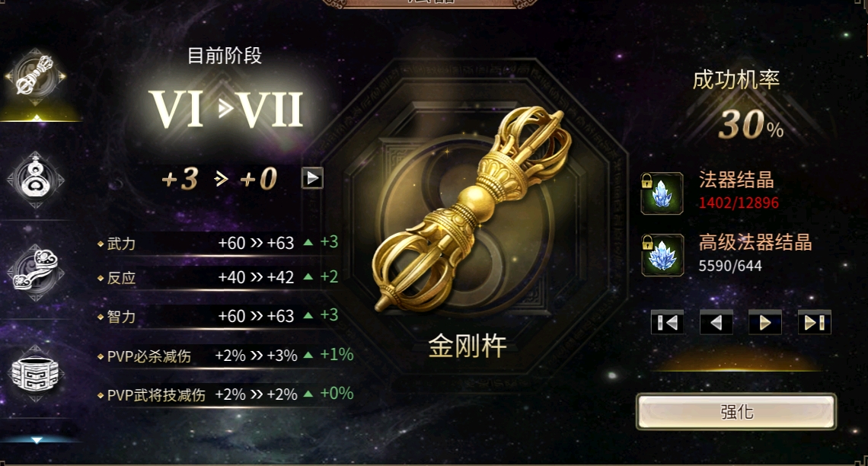The image size is (868, 466).
Task: Click the play arrow beside +3 > +0
Action: [x=312, y=178]
